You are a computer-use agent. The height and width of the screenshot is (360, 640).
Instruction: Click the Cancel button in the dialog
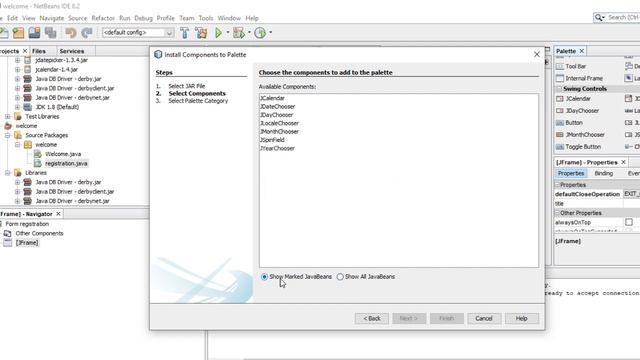tap(484, 318)
